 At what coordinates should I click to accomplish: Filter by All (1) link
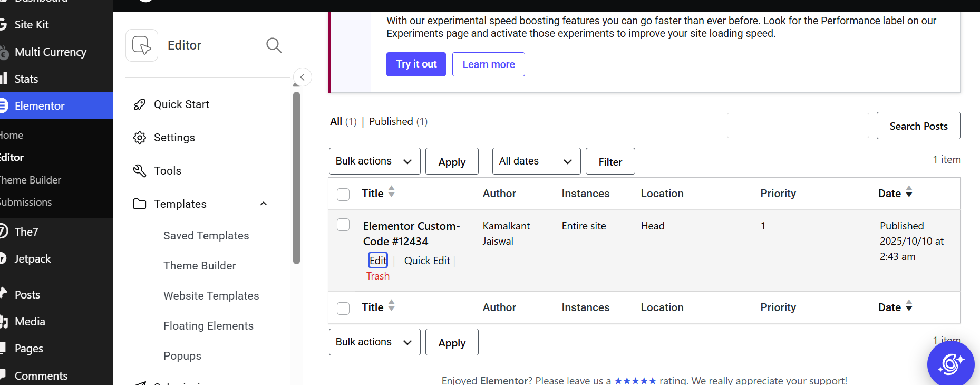343,121
